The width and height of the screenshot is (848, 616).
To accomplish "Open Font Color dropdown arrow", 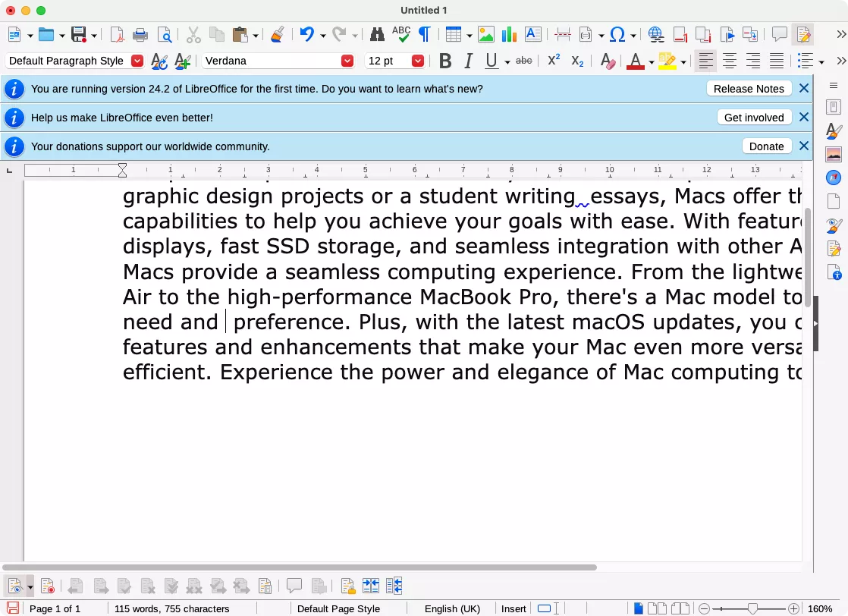I will (x=651, y=63).
